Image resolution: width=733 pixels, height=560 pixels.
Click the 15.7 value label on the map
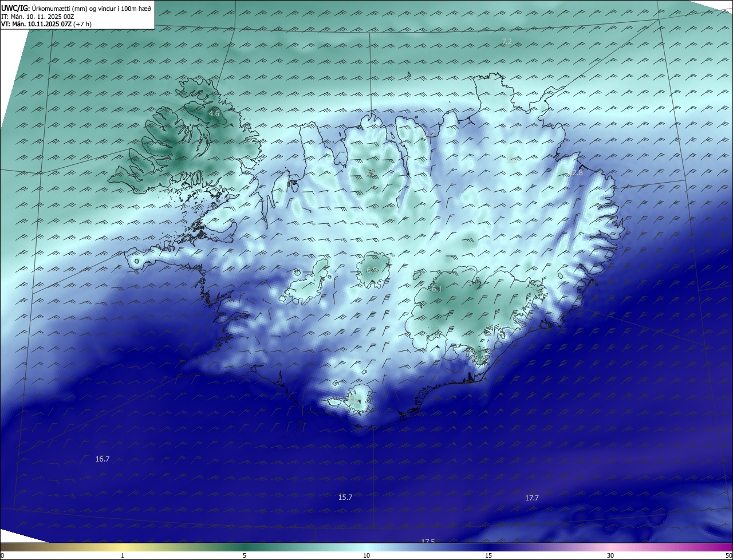coord(345,497)
